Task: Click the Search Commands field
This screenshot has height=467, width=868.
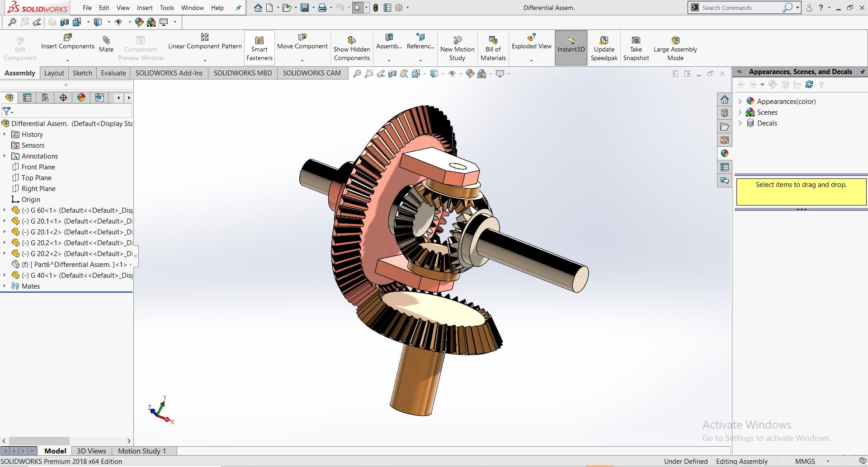Action: click(x=741, y=8)
